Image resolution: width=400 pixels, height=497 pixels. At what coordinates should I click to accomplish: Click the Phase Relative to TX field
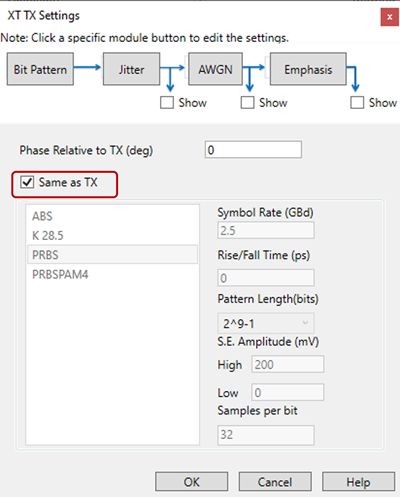coord(253,150)
